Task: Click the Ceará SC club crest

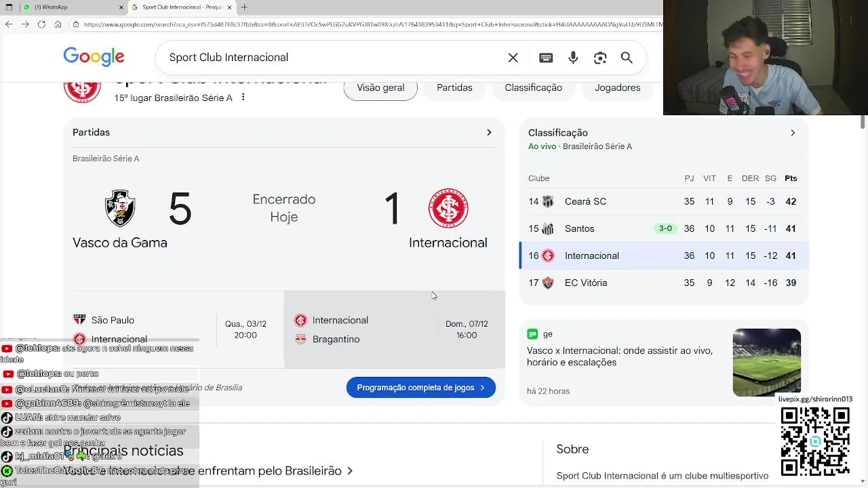Action: tap(548, 201)
